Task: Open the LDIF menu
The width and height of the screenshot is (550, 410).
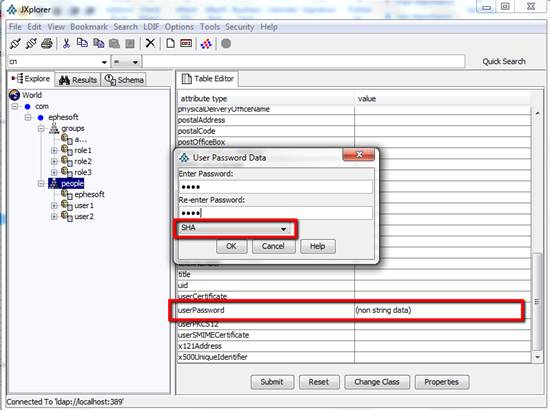Action: (x=151, y=27)
